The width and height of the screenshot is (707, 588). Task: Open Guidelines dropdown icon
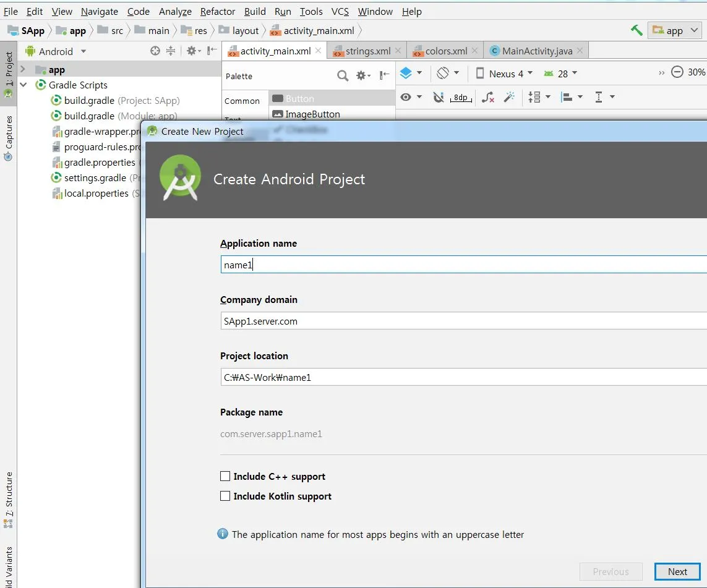(605, 97)
